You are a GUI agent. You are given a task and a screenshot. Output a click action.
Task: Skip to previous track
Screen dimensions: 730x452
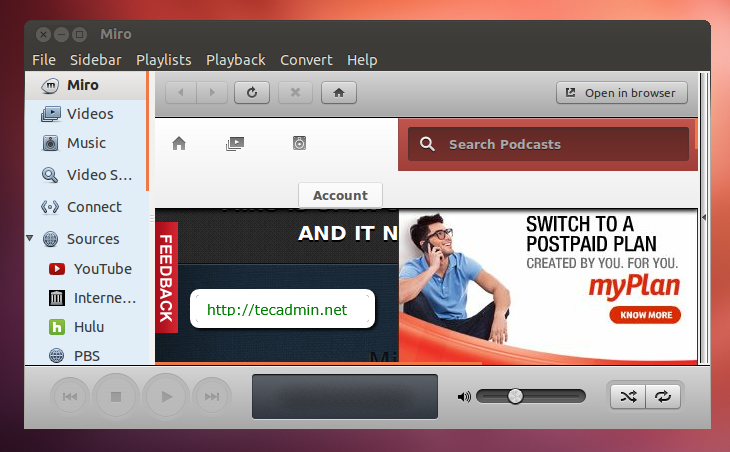coord(70,397)
